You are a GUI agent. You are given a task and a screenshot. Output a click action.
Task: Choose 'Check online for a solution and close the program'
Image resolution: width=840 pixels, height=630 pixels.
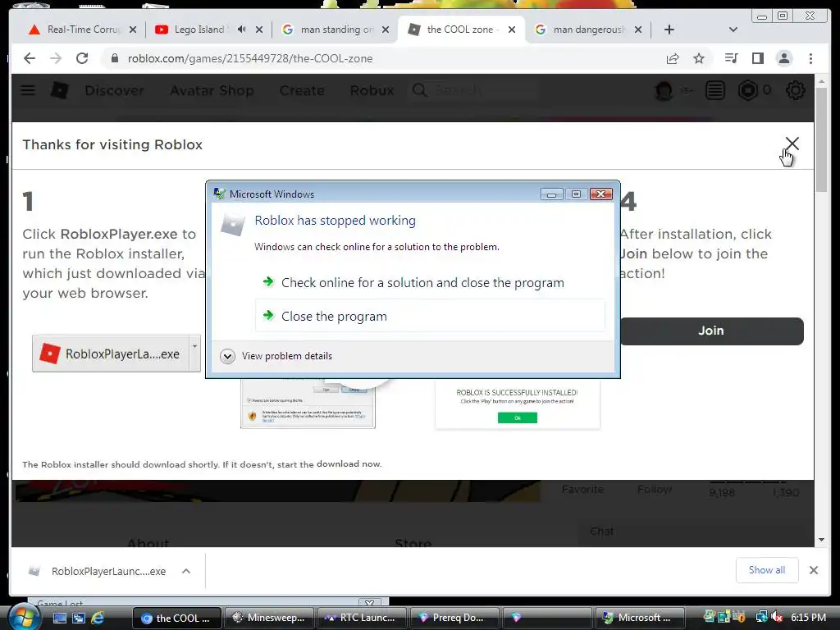click(422, 283)
